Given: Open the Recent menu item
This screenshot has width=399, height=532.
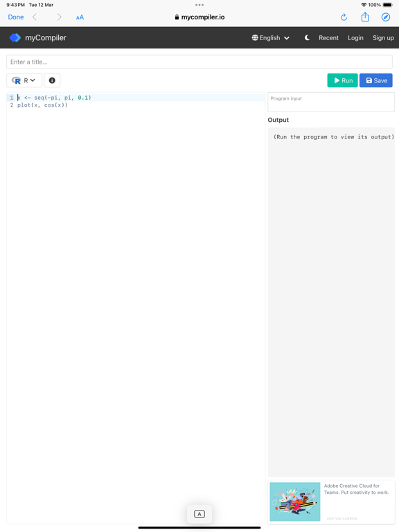Looking at the screenshot, I should pos(328,37).
